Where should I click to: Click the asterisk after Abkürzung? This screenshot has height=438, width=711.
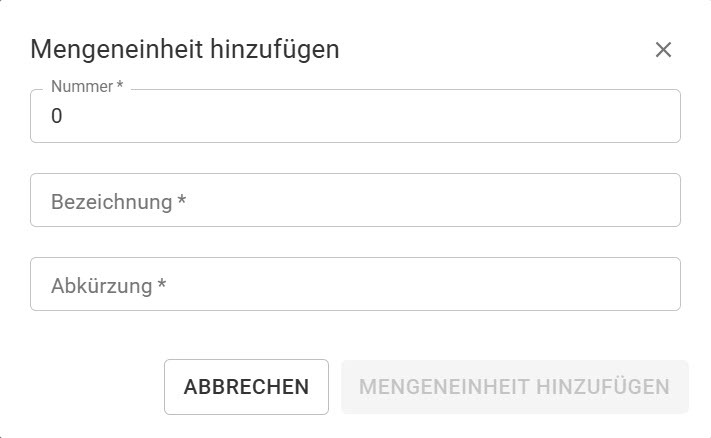(161, 286)
